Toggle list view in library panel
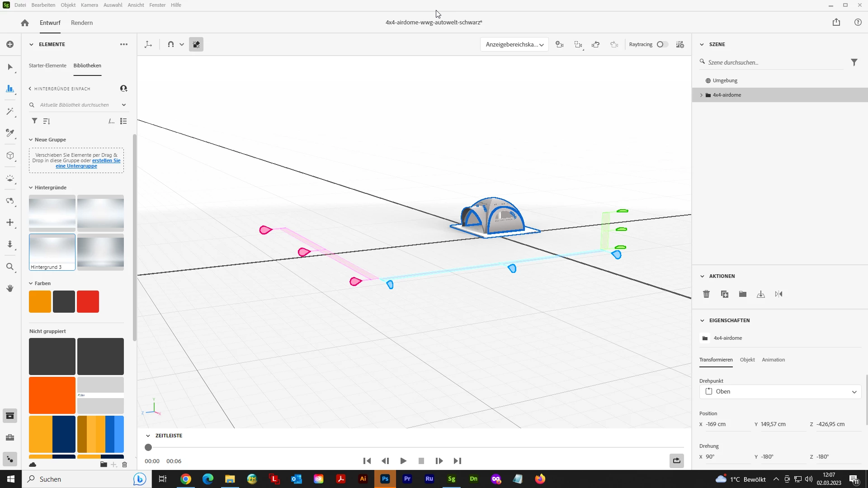Viewport: 868px width, 488px height. [123, 121]
